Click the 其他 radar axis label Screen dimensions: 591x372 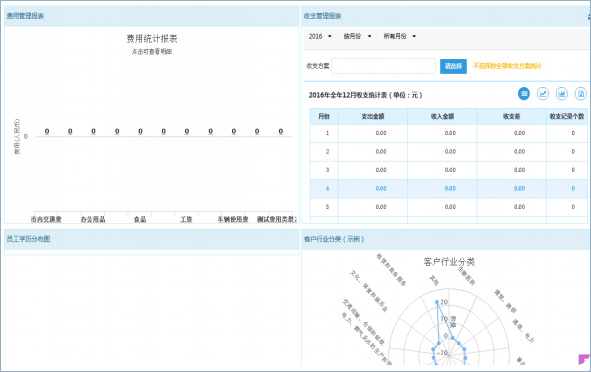(x=434, y=280)
